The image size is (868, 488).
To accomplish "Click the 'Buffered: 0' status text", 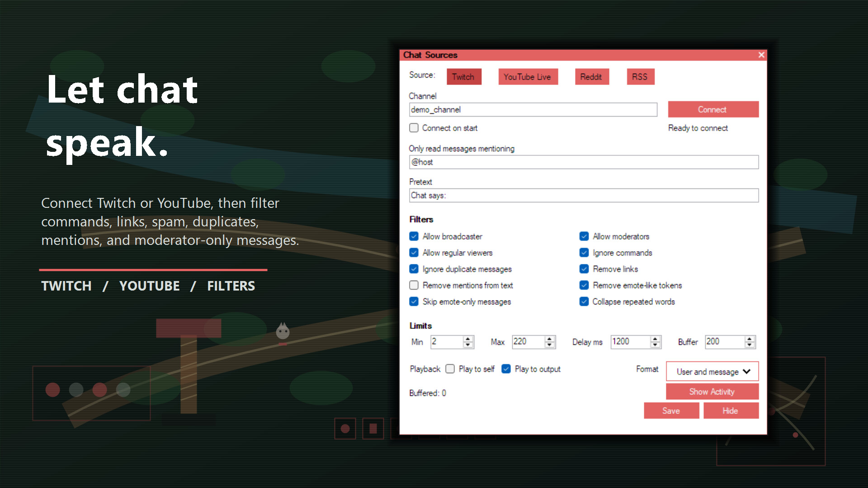I will point(428,393).
